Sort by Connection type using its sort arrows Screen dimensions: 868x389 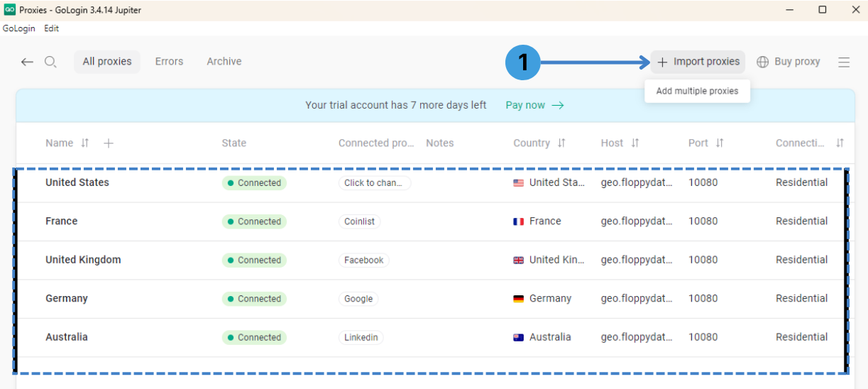(840, 143)
